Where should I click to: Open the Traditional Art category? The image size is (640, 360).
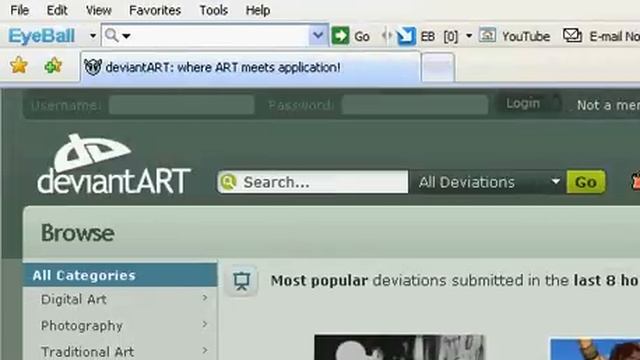pyautogui.click(x=87, y=351)
